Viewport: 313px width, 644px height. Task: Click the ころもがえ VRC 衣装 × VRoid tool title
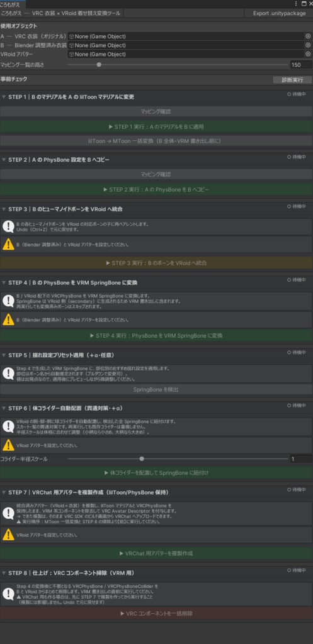[x=61, y=13]
